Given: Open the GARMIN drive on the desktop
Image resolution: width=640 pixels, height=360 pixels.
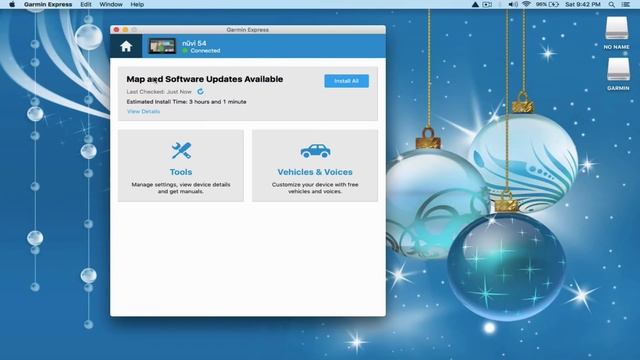Looking at the screenshot, I should [x=618, y=74].
